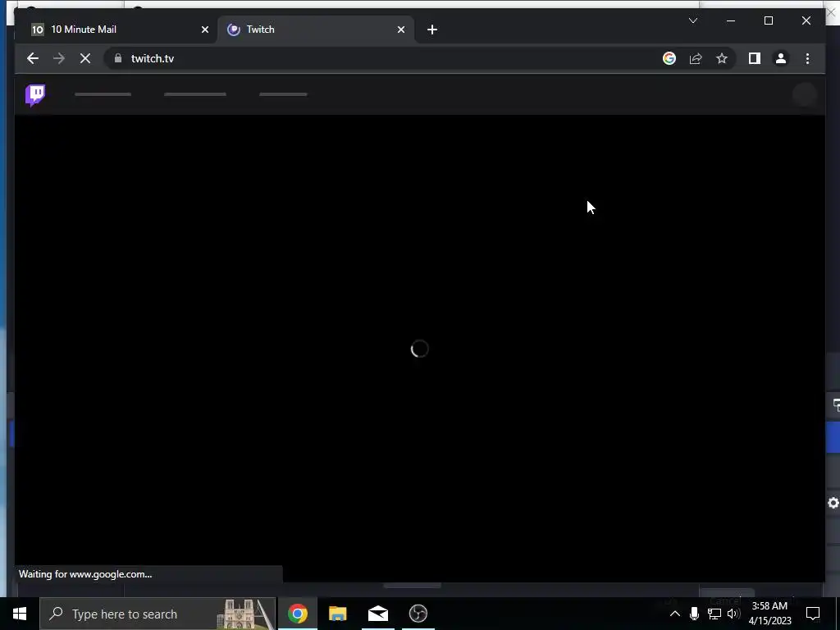Viewport: 840px width, 630px height.
Task: Open the Mail app from the taskbar
Action: 377,614
